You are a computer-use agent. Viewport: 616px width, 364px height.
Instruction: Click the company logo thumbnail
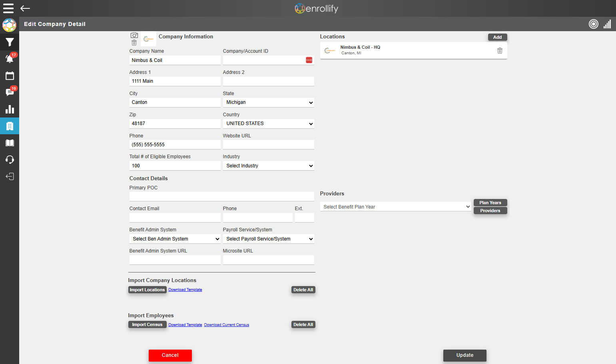(148, 39)
